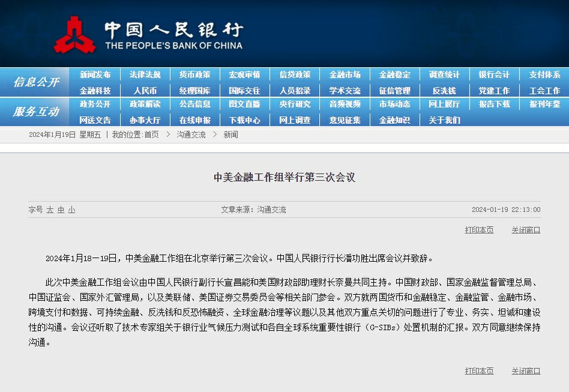Open 金融知识 link
Viewport: 569px width, 392px height.
(x=395, y=120)
